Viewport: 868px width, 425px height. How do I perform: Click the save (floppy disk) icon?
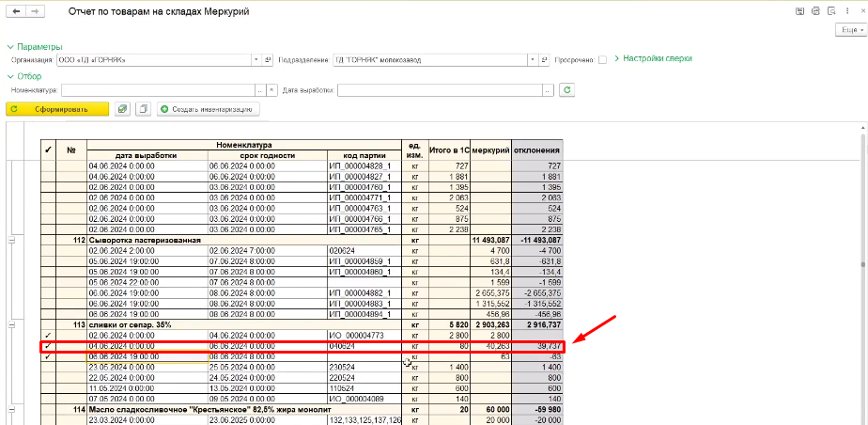coord(799,11)
